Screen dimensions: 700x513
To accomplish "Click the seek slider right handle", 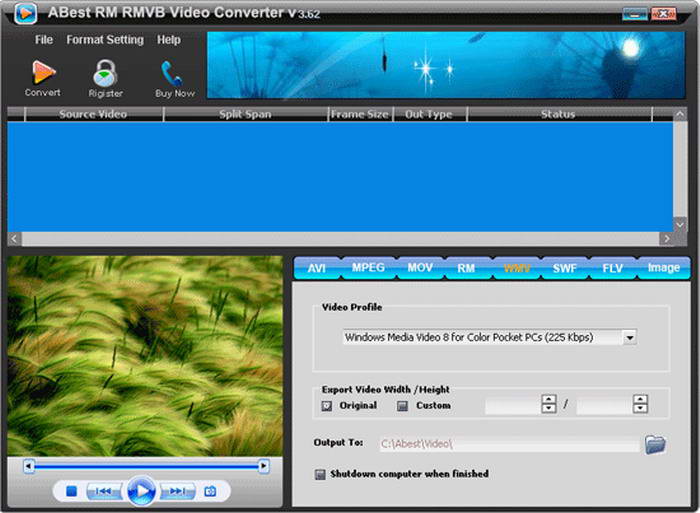I will [x=264, y=467].
